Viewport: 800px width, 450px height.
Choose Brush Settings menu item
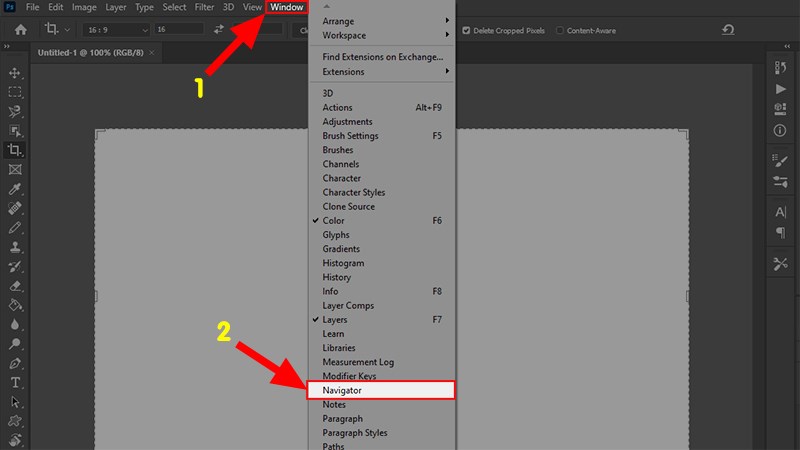(x=382, y=136)
